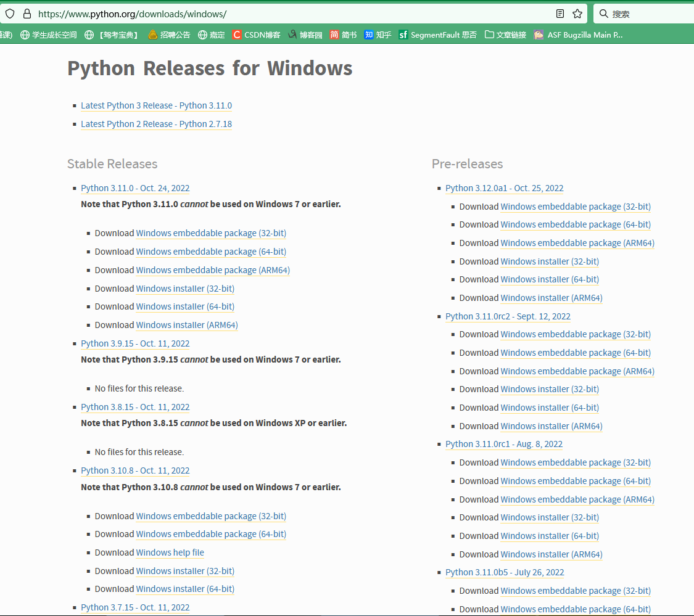Viewport: 694px width, 616px height.
Task: Click the site security padlock icon
Action: tap(27, 14)
